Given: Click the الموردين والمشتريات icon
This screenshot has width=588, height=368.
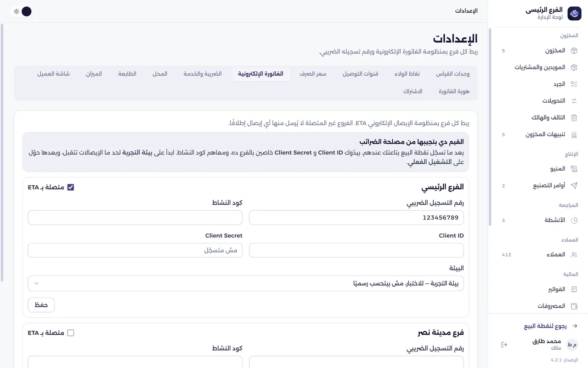Looking at the screenshot, I should [574, 67].
